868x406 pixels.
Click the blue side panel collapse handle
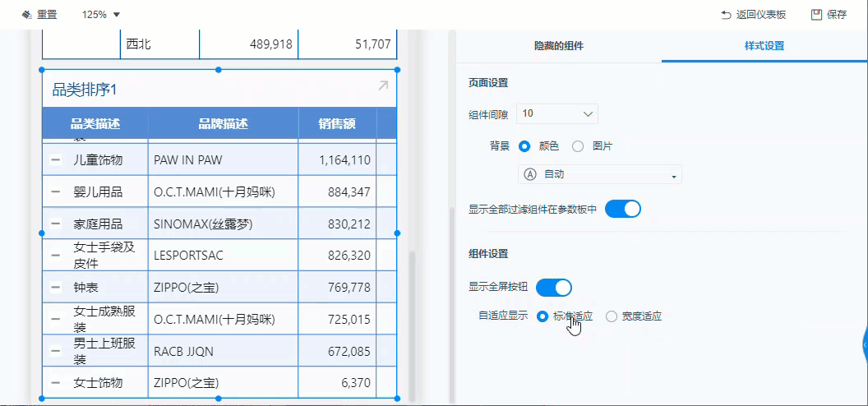pos(865,344)
